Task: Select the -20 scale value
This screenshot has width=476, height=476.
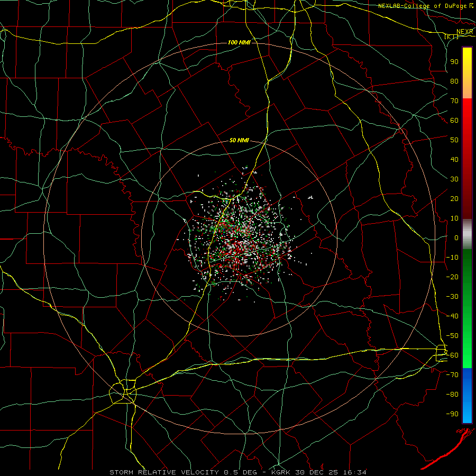Action: [x=452, y=277]
